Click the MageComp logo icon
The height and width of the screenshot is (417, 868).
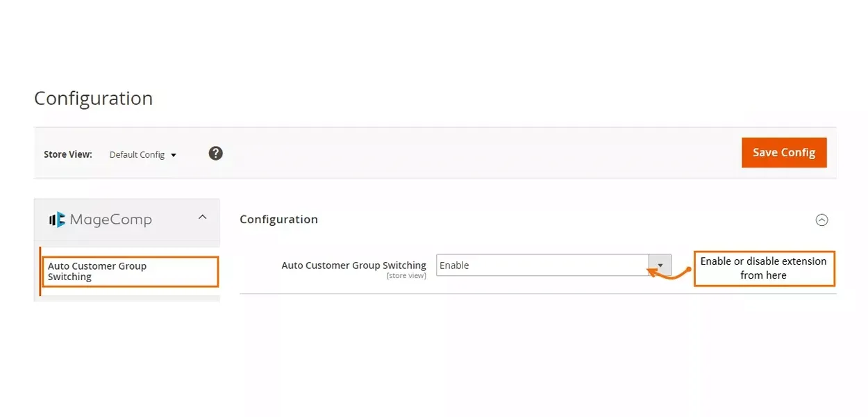pos(57,220)
